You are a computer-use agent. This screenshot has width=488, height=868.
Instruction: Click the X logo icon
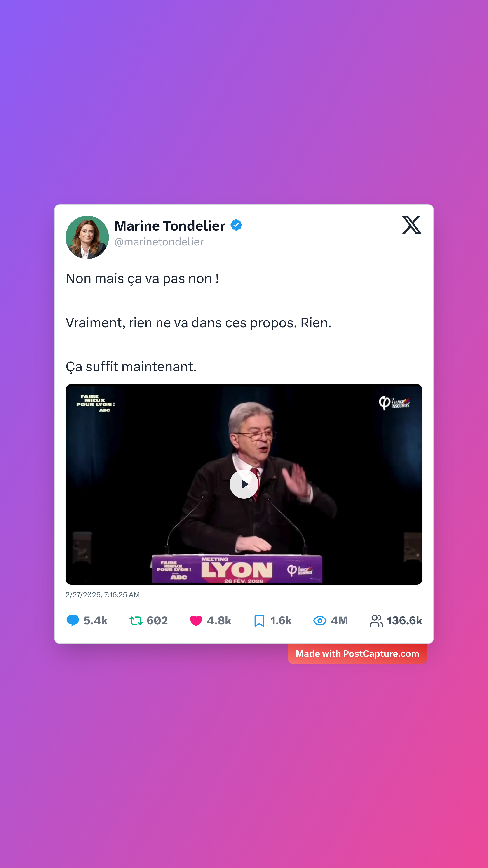pyautogui.click(x=412, y=225)
